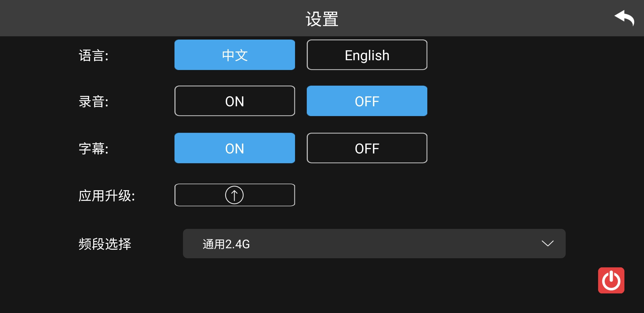The width and height of the screenshot is (644, 313).
Task: Disable 录音 recording by clicking OFF
Action: tap(366, 101)
